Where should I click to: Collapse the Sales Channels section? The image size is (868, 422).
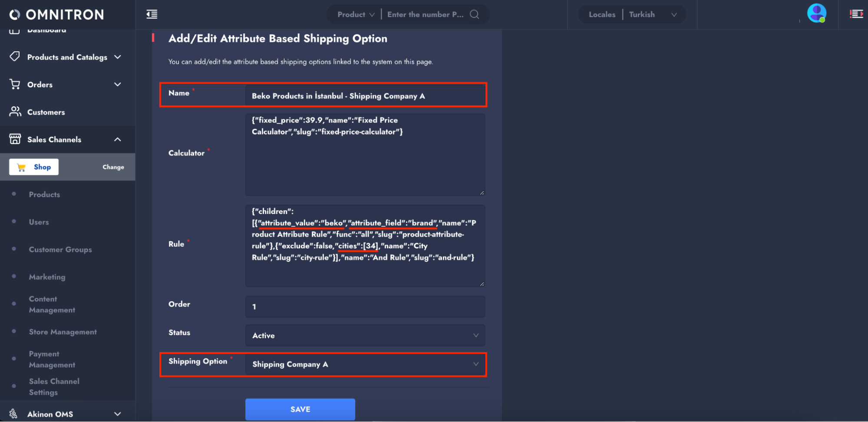tap(117, 139)
